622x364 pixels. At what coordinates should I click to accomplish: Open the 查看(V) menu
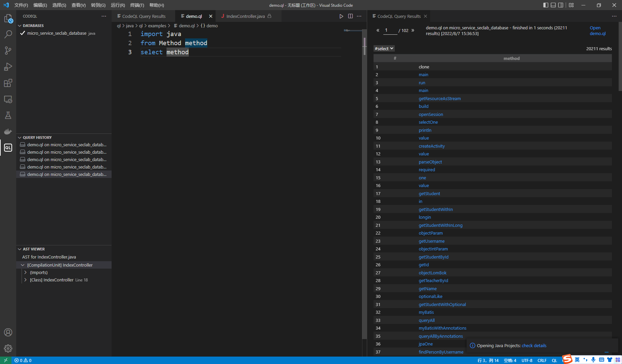[x=79, y=5]
